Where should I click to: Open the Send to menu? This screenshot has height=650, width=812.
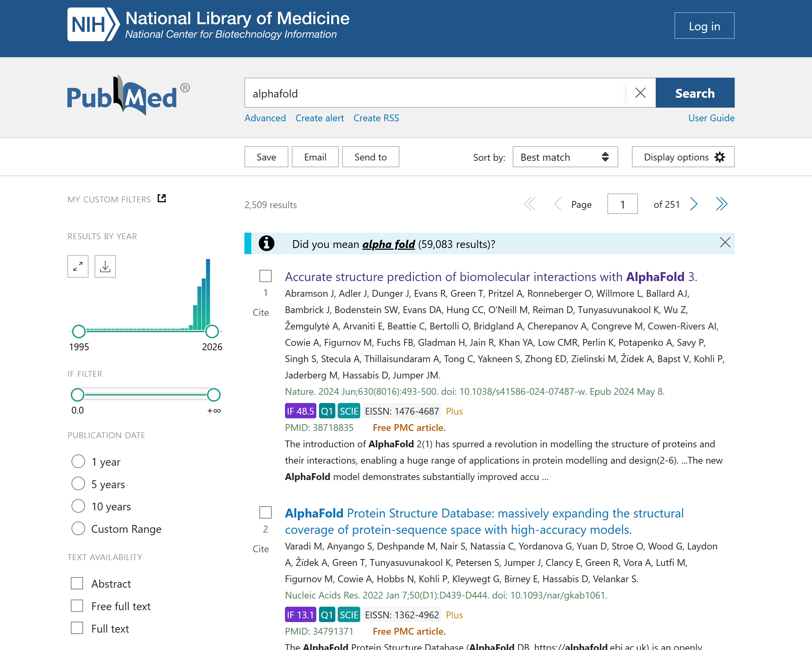370,157
